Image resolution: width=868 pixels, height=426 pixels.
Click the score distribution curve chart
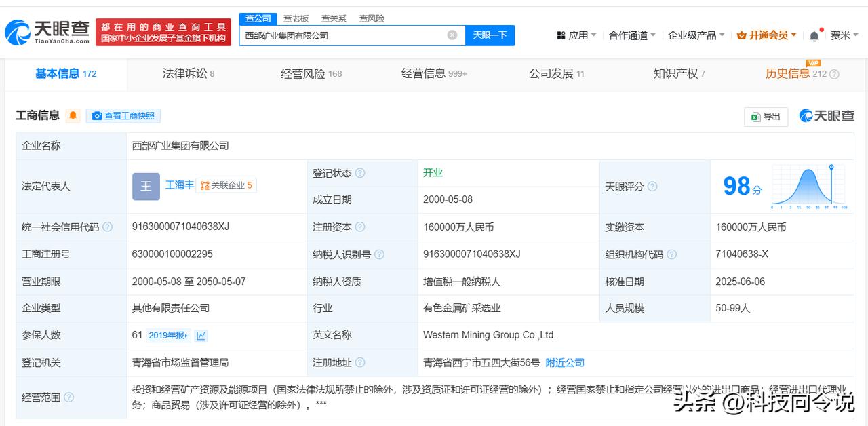tap(808, 187)
